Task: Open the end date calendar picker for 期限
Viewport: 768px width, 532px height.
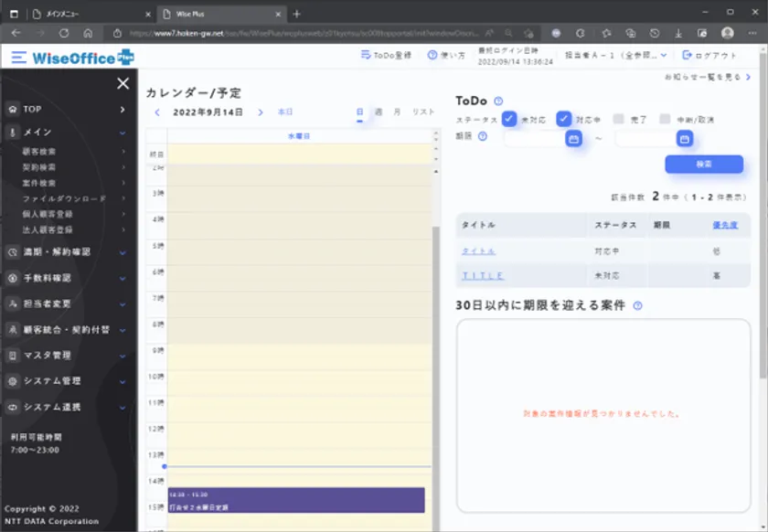Action: [x=684, y=139]
